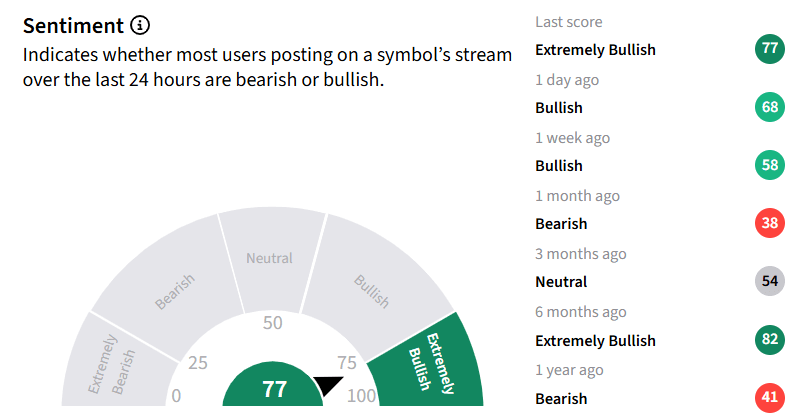Image resolution: width=812 pixels, height=418 pixels.
Task: Click the 1 month ago Bearish label
Action: pos(561,224)
